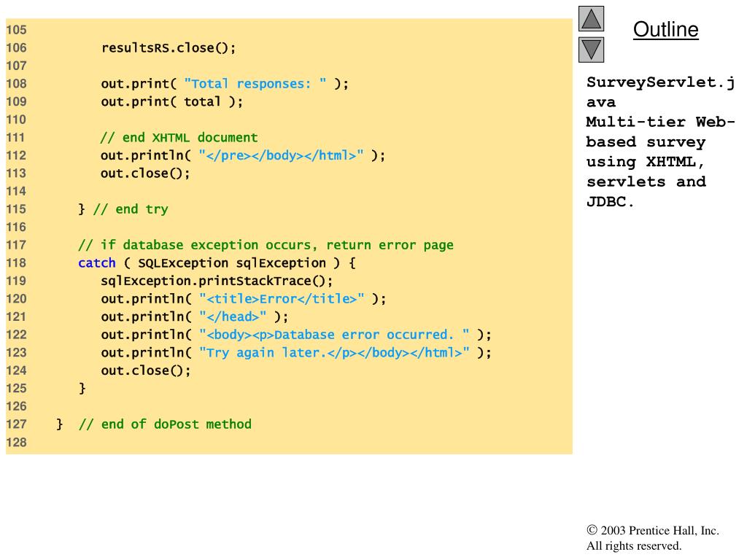Screen dimensions: 747x560
Task: Select out.print( total ) on line 109
Action: pos(171,102)
